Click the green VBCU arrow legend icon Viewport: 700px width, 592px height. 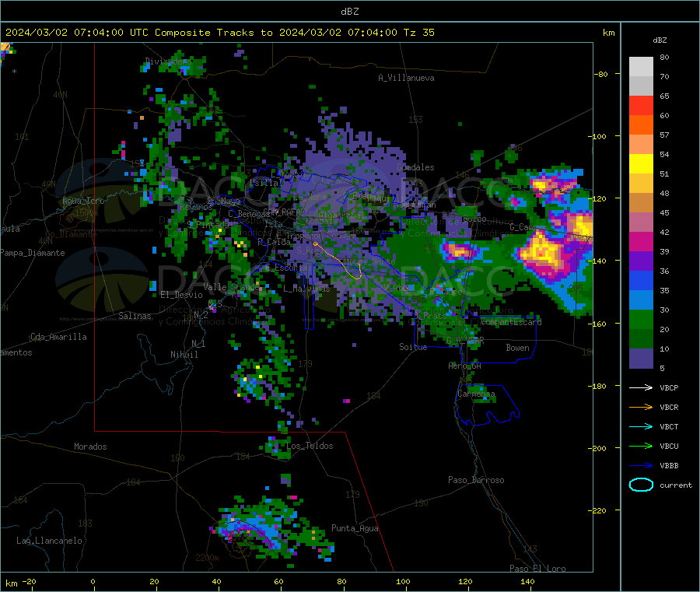click(641, 446)
